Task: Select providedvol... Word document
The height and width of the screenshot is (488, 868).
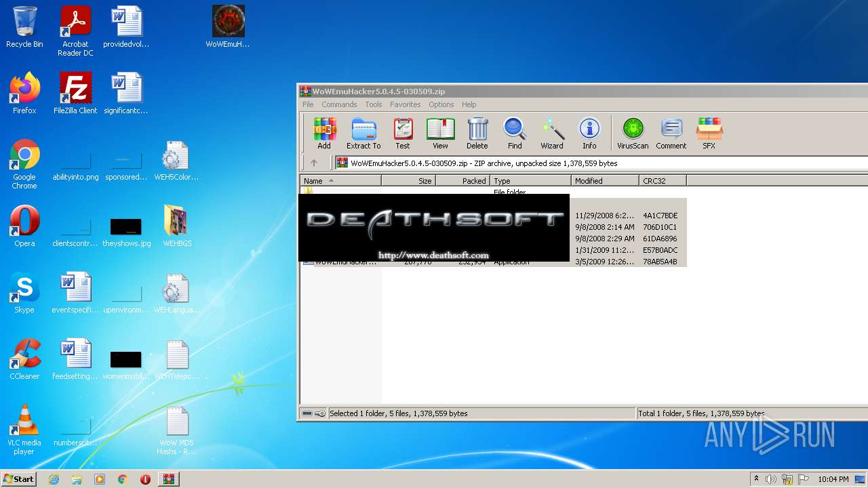Action: [x=126, y=27]
